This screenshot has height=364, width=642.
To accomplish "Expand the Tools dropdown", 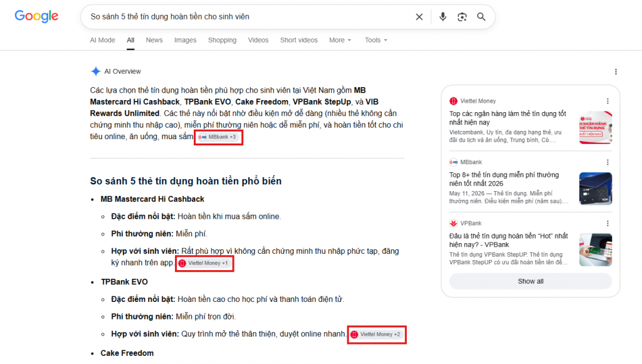I will coord(376,40).
